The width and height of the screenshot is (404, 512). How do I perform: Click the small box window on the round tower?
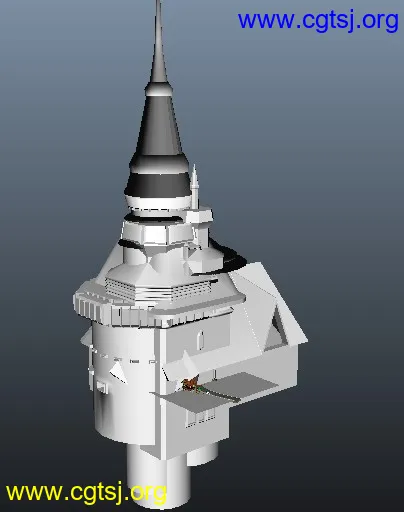pos(101,386)
